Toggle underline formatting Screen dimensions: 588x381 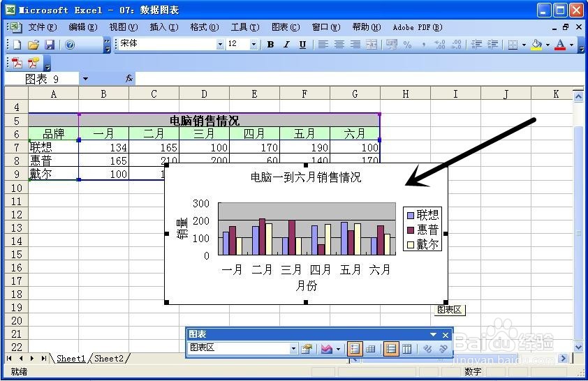[302, 45]
